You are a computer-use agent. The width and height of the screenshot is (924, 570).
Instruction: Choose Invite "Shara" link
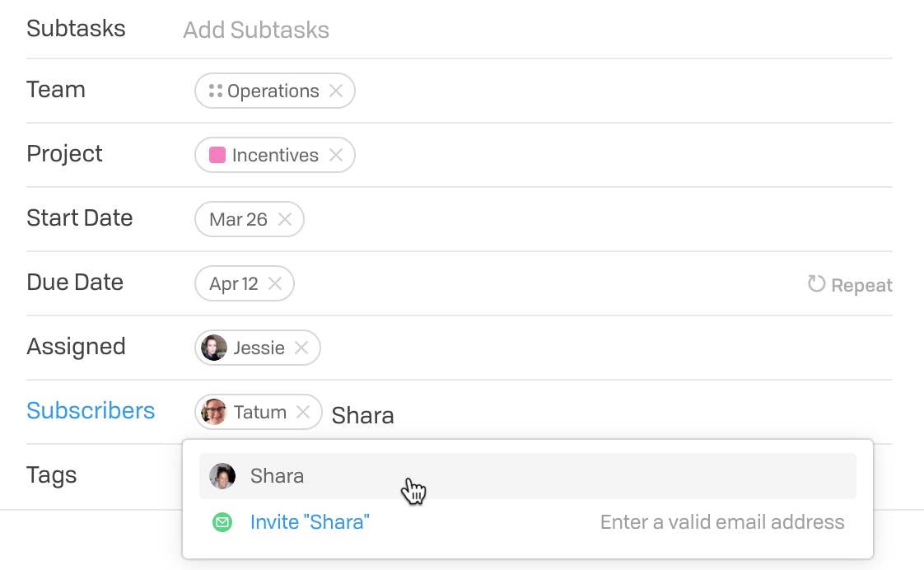(310, 522)
